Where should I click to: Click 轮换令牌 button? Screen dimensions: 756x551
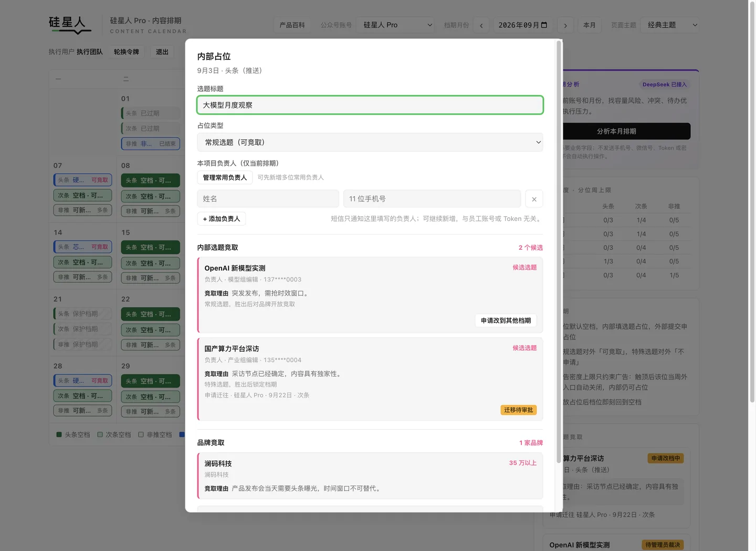(x=127, y=52)
